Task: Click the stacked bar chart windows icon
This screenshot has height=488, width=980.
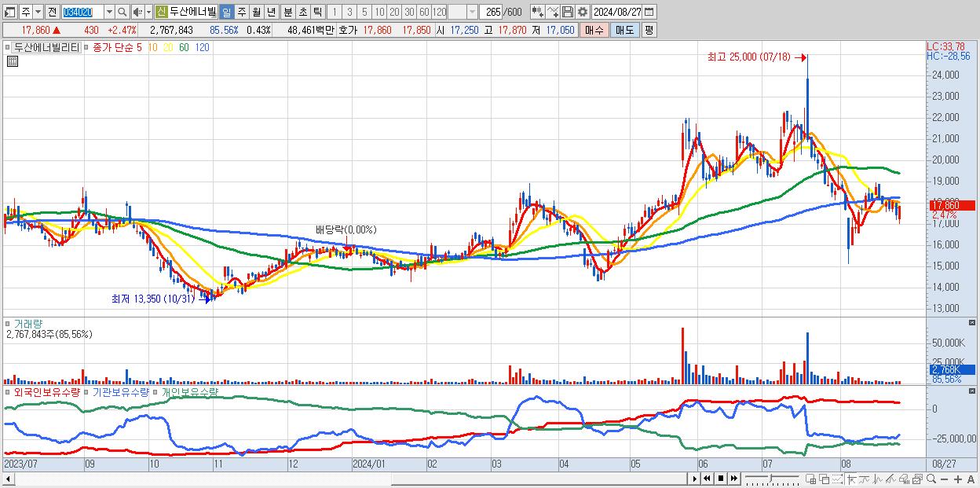Action: (917, 479)
